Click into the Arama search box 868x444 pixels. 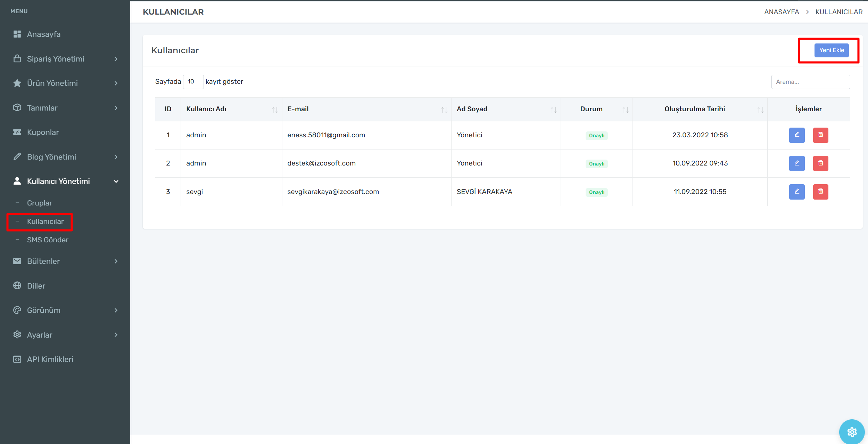tap(810, 82)
